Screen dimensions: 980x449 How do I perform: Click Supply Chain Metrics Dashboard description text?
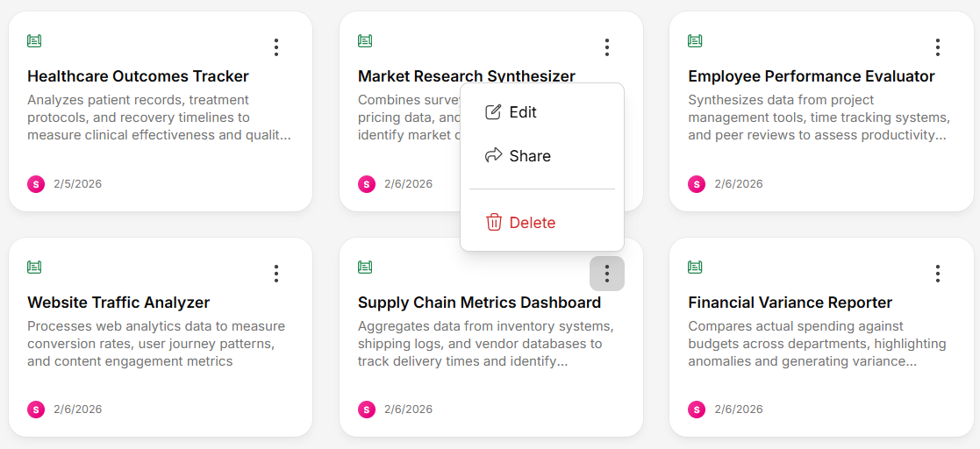tap(485, 344)
